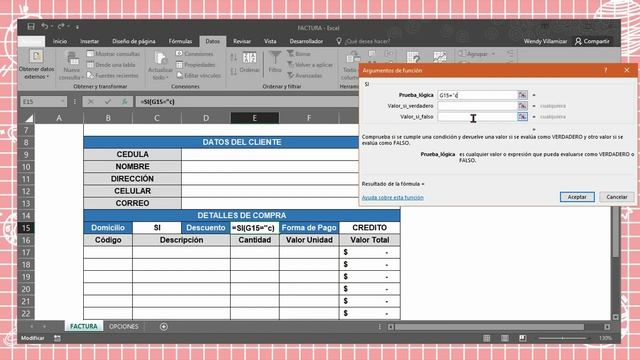Click the Valor_si_verdadero input field

pos(477,106)
